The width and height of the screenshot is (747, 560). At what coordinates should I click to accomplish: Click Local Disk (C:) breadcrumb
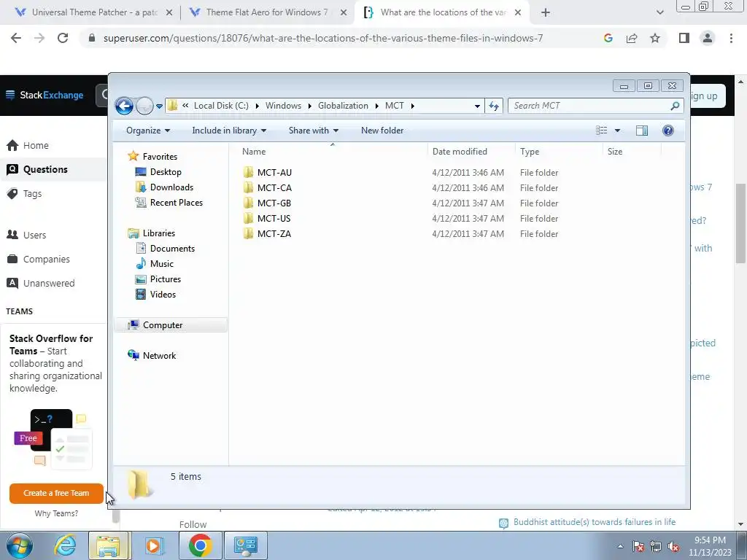221,106
